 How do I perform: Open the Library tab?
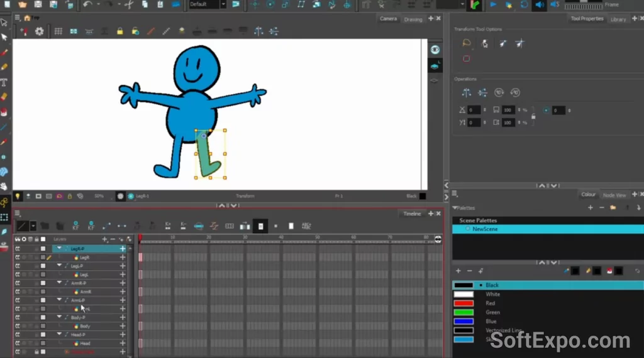pos(618,19)
